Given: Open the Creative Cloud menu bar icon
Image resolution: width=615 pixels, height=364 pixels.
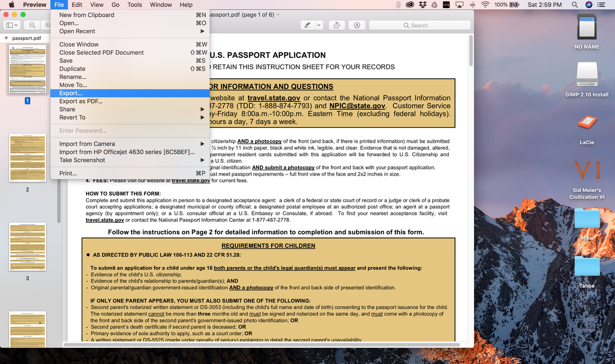Looking at the screenshot, I should coord(410,5).
